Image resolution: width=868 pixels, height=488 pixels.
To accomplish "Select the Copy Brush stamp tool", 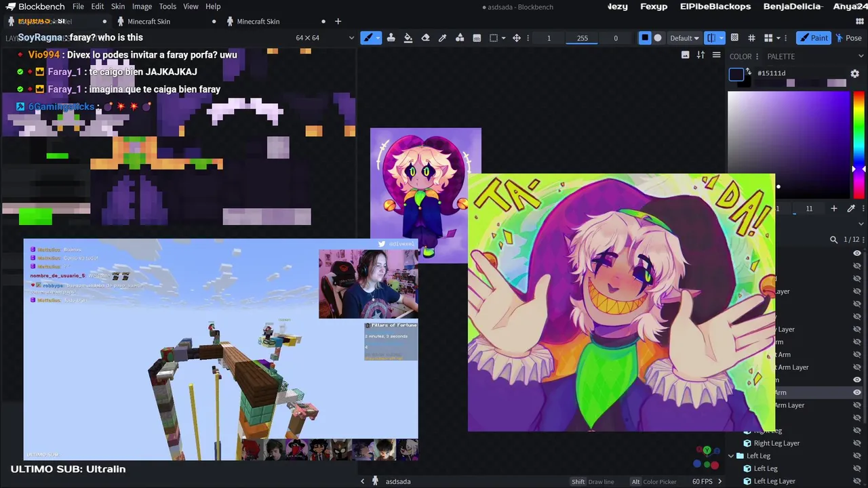I will point(391,38).
